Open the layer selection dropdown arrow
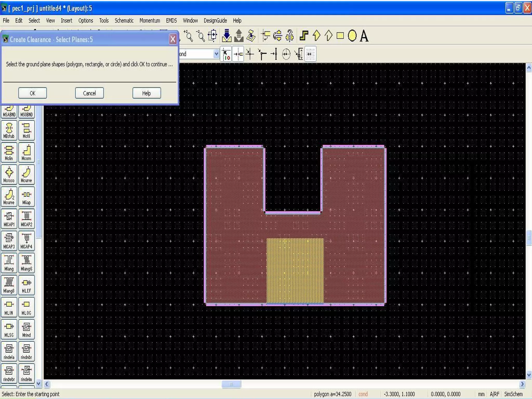This screenshot has width=532, height=399. tap(216, 54)
